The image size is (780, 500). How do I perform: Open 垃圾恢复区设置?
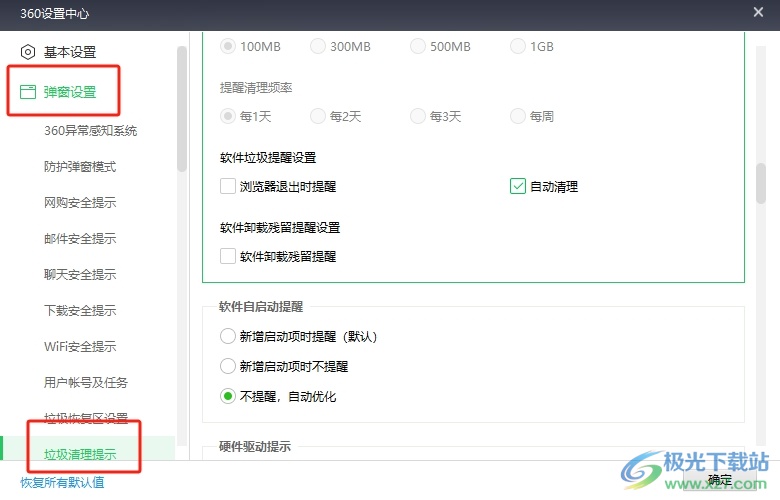tap(86, 418)
